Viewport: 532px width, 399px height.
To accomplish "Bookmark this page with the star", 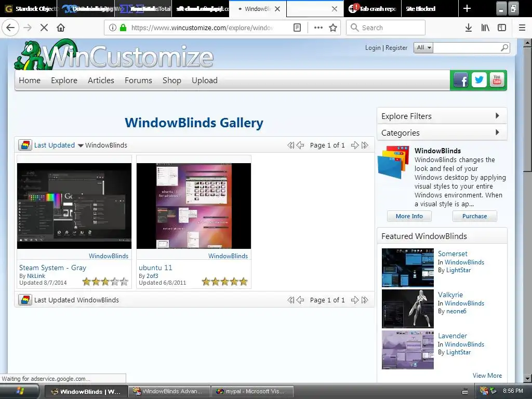I will click(333, 28).
